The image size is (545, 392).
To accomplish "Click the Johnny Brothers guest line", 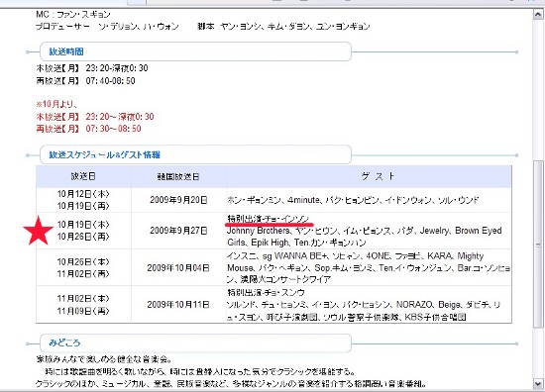I will pos(365,231).
